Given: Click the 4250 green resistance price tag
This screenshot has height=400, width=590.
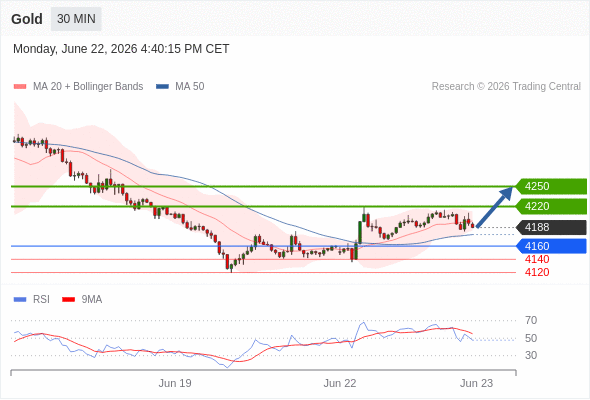Looking at the screenshot, I should tap(550, 186).
